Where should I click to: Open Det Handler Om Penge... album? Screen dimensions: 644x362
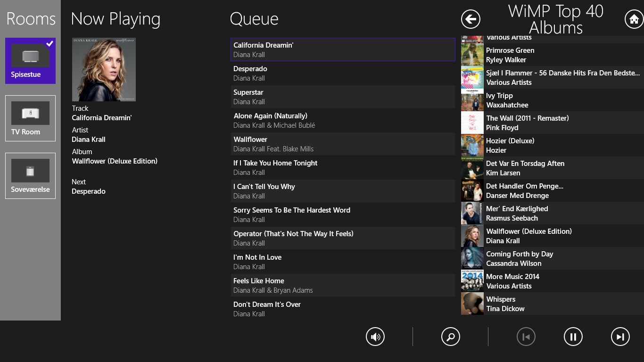[553, 190]
